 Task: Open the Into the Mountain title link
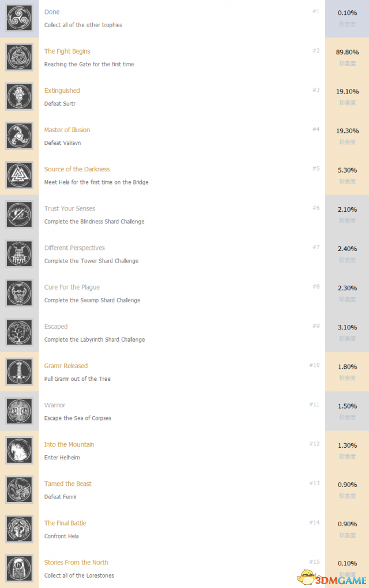tap(69, 444)
